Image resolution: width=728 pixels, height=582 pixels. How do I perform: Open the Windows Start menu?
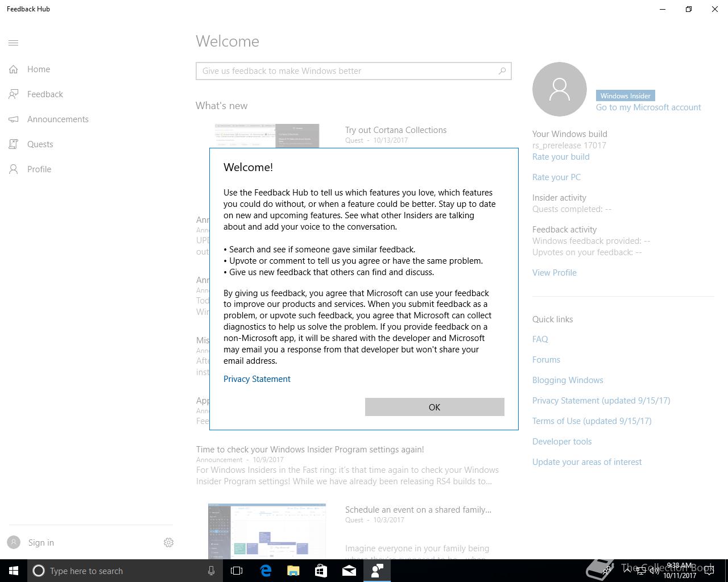tap(14, 571)
